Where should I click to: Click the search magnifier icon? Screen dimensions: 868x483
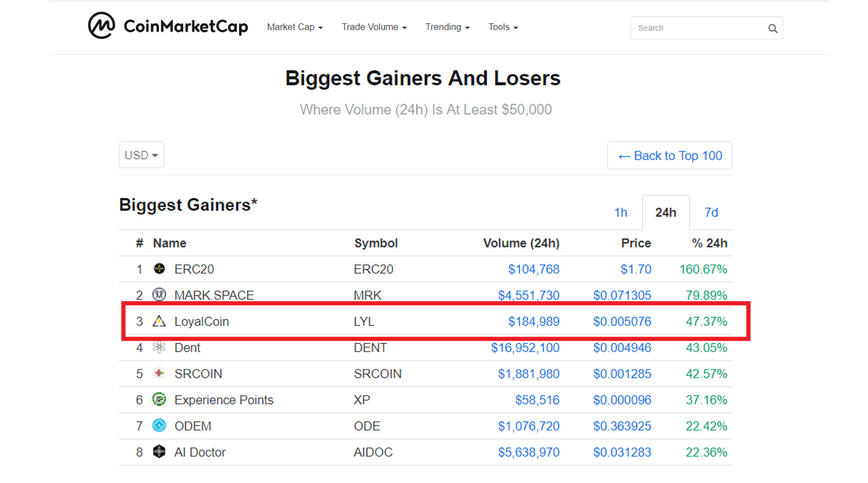772,28
